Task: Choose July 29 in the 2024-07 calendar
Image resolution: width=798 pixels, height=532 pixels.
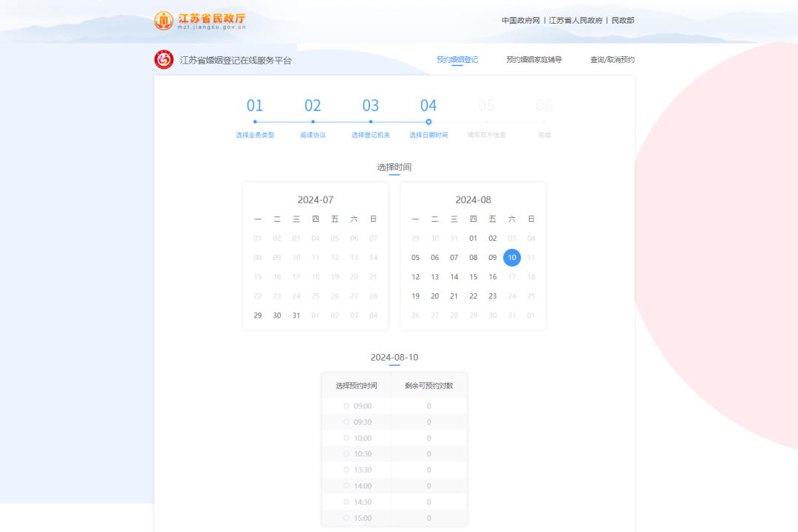Action: click(x=258, y=316)
